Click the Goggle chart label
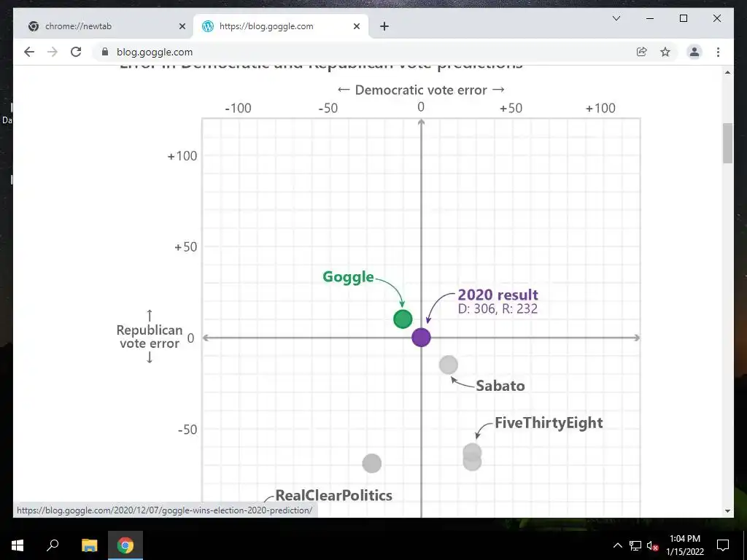This screenshot has width=747, height=560. 348,276
